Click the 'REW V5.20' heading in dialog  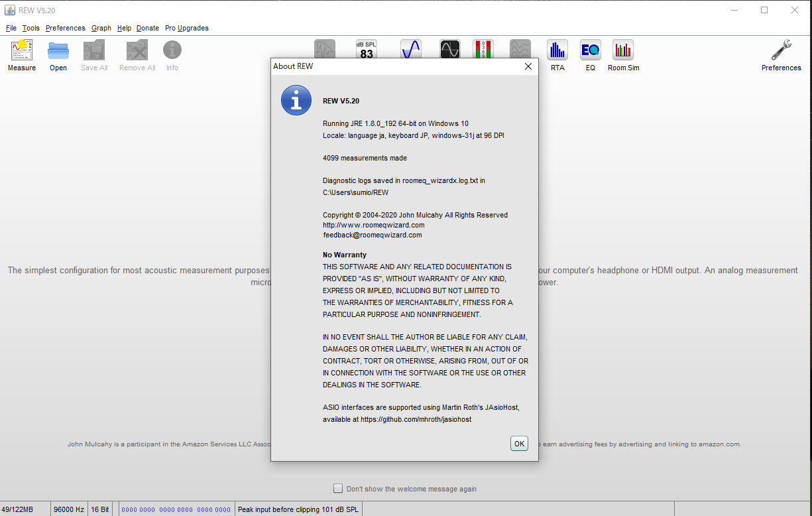pos(341,101)
